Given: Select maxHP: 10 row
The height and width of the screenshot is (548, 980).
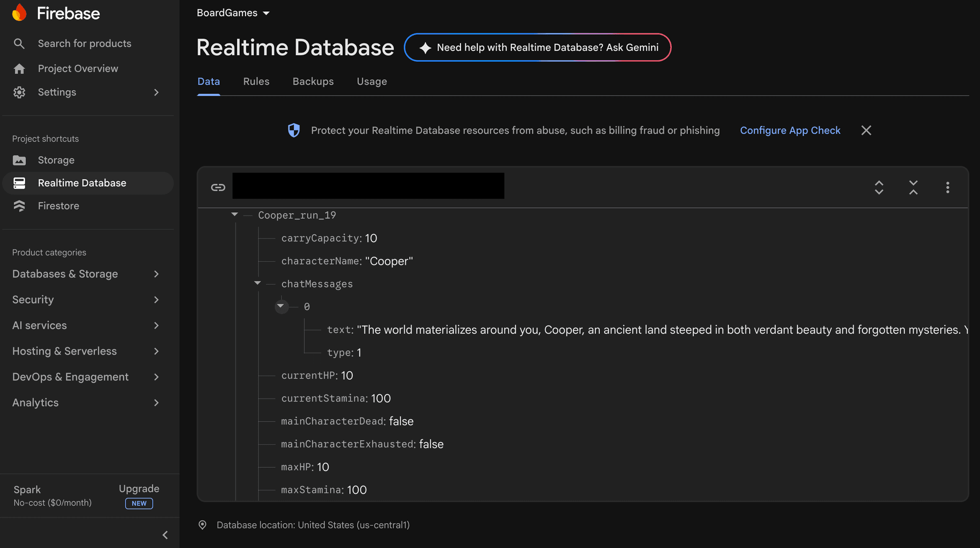Looking at the screenshot, I should [305, 467].
